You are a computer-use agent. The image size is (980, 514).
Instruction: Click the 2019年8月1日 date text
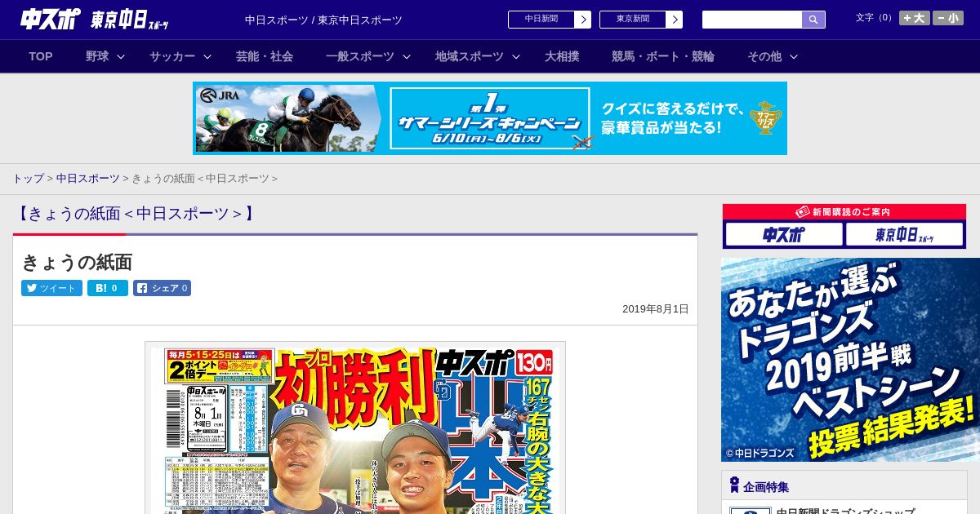656,309
